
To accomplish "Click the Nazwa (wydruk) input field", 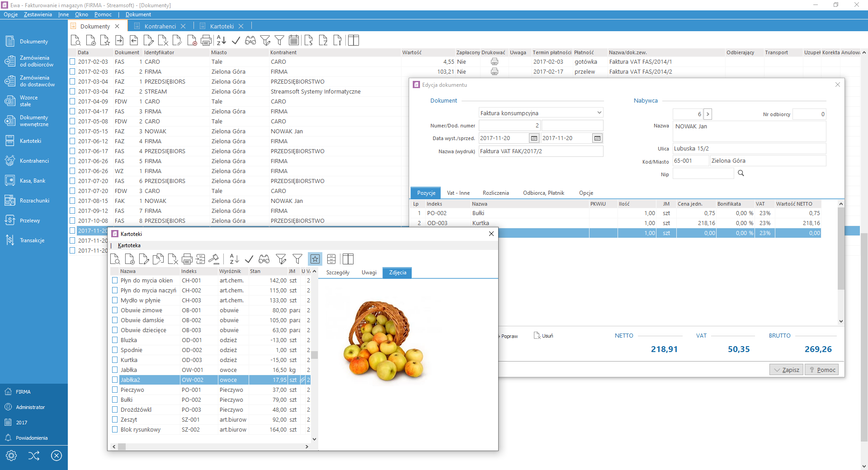I will (541, 151).
